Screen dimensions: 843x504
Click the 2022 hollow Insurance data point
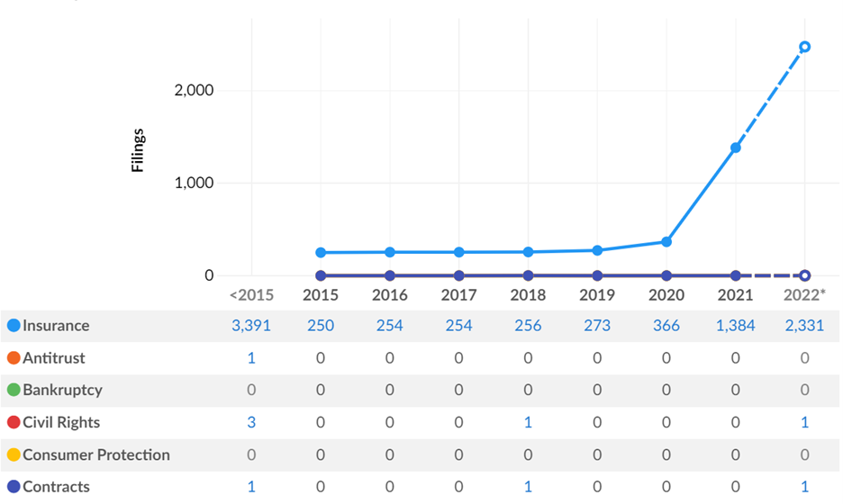click(805, 47)
